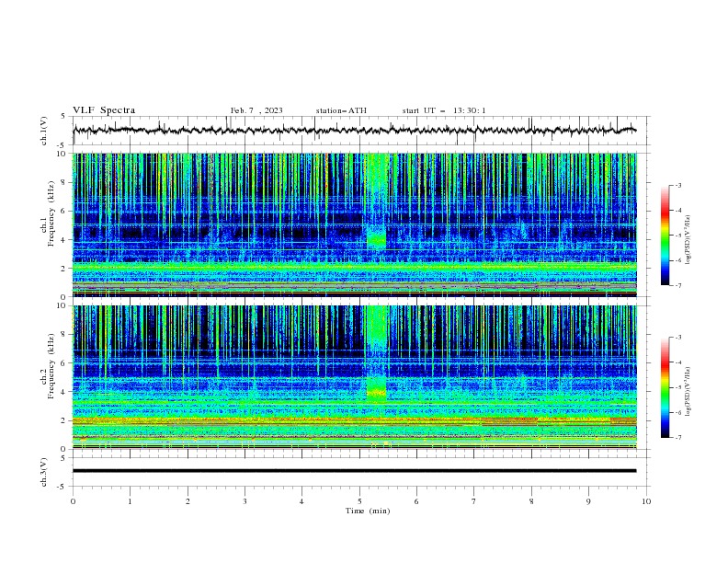Click the ch.1 broadband burst near minute 5
The width and height of the screenshot is (728, 563).
[x=376, y=204]
